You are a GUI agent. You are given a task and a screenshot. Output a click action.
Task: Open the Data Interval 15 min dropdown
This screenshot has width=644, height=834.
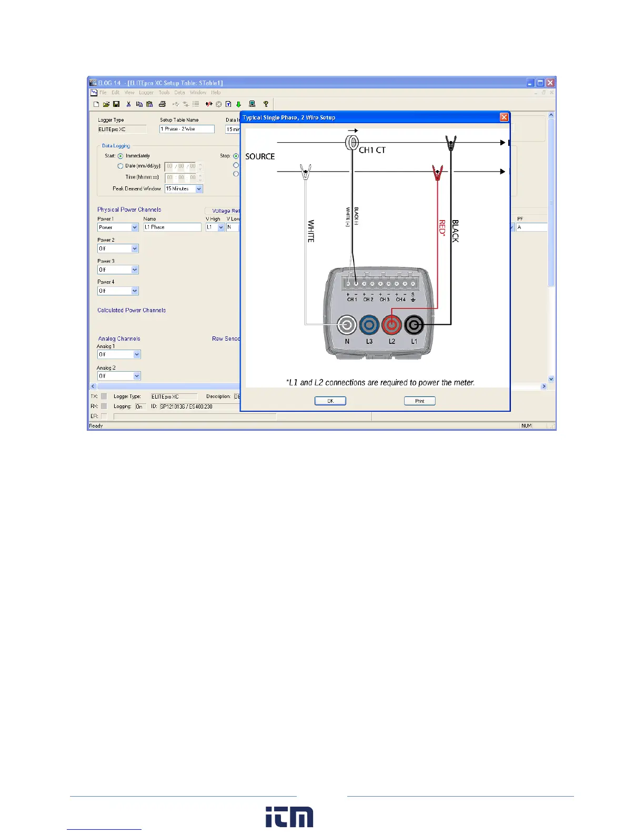(233, 129)
